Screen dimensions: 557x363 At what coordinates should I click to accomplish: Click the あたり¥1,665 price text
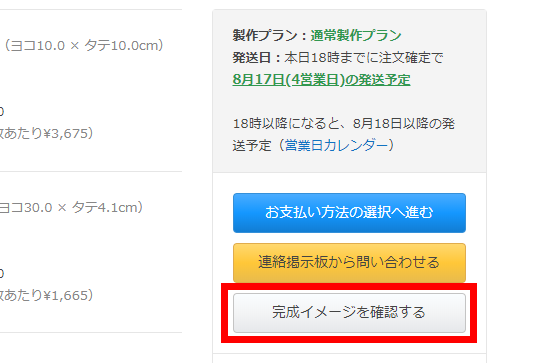point(46,295)
